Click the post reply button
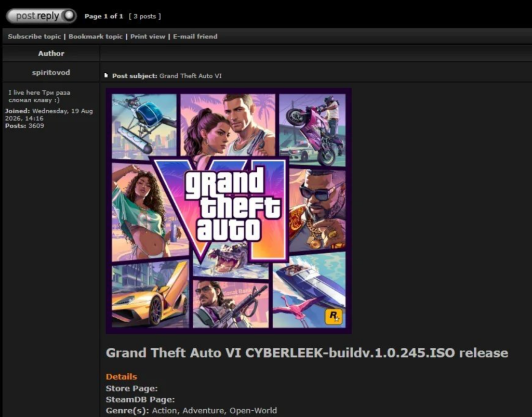Viewport: 532px width, 417px height. coord(42,16)
